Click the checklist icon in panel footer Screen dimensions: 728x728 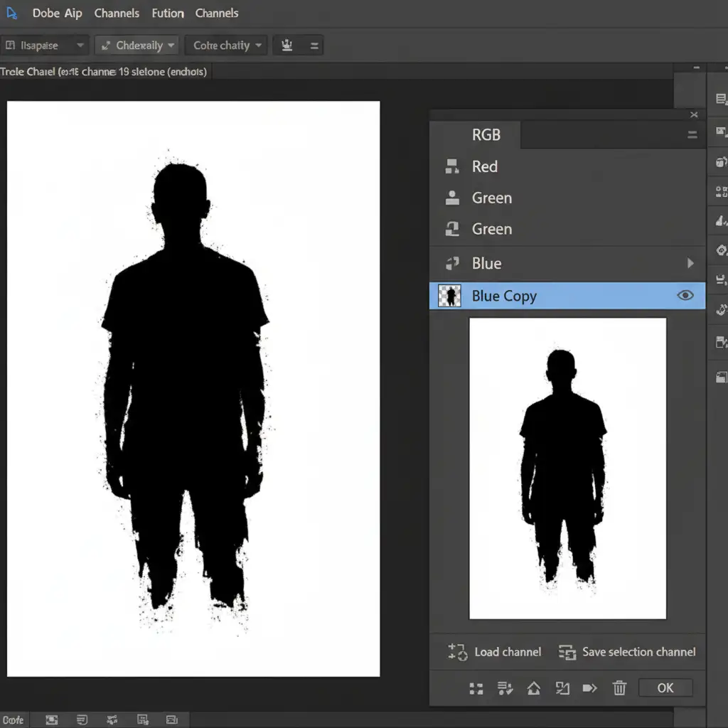[505, 687]
